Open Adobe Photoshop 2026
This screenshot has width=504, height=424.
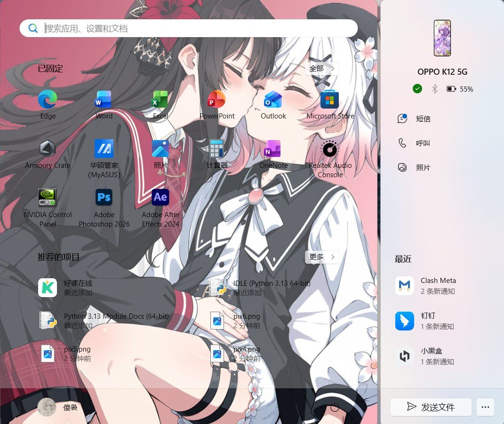click(x=104, y=208)
